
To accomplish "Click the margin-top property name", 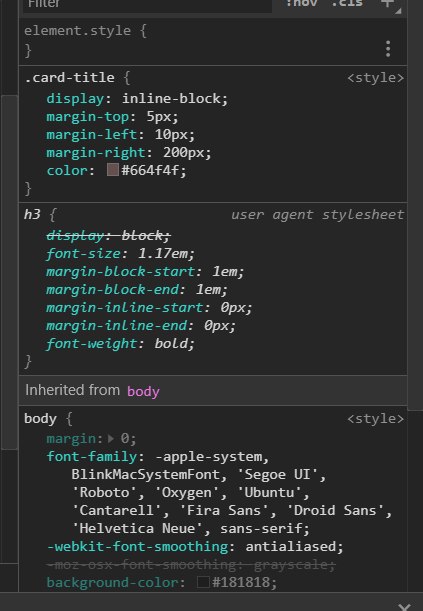I will (88, 117).
